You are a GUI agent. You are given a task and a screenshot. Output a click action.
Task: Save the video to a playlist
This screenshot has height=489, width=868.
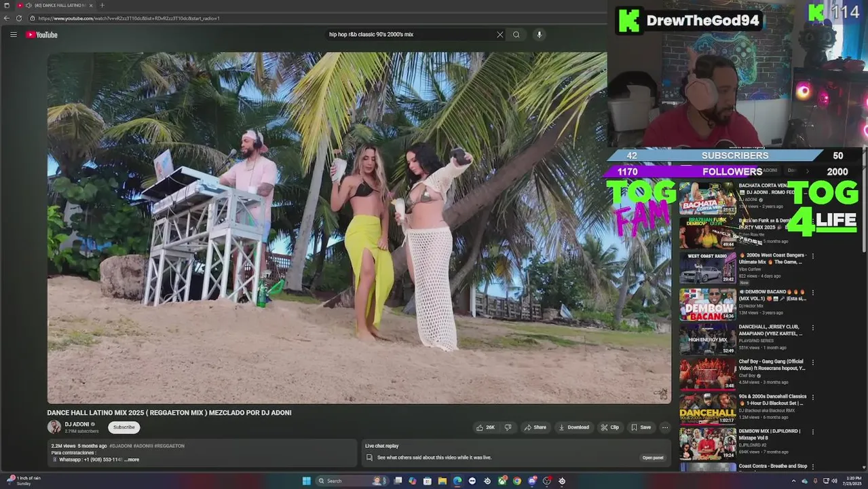[641, 427]
